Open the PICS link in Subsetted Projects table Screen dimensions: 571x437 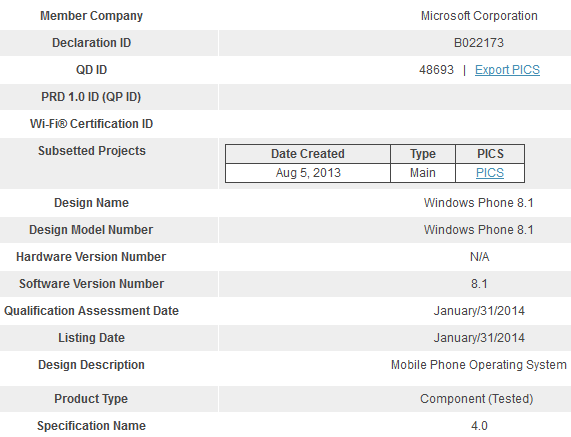(490, 173)
